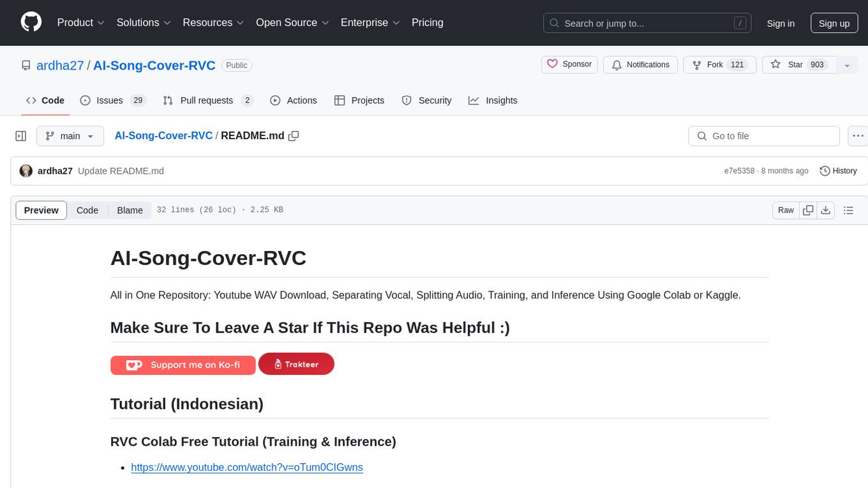Toggle the file tree side panel
Image resolution: width=868 pixels, height=488 pixels.
click(x=21, y=136)
